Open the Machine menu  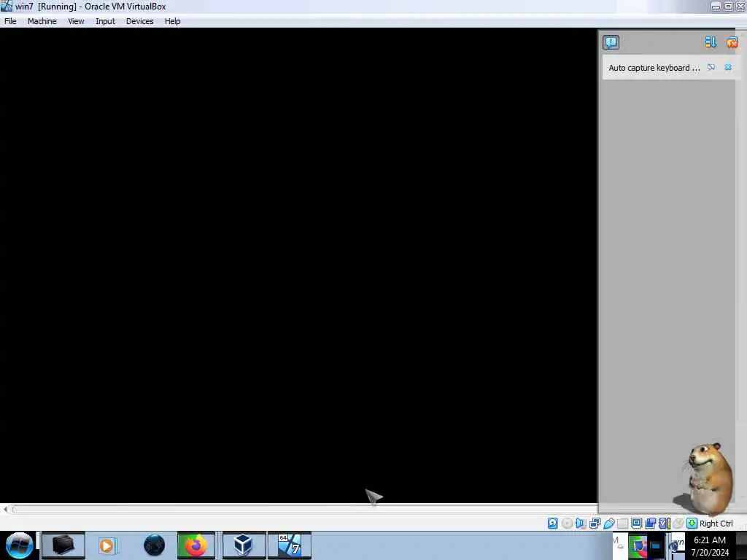(x=42, y=21)
